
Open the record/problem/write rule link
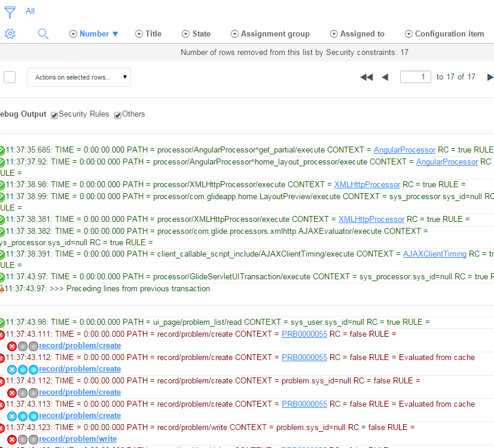78,439
